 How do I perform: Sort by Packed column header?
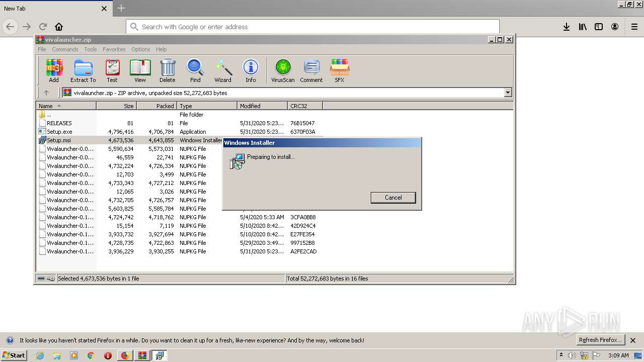point(156,106)
